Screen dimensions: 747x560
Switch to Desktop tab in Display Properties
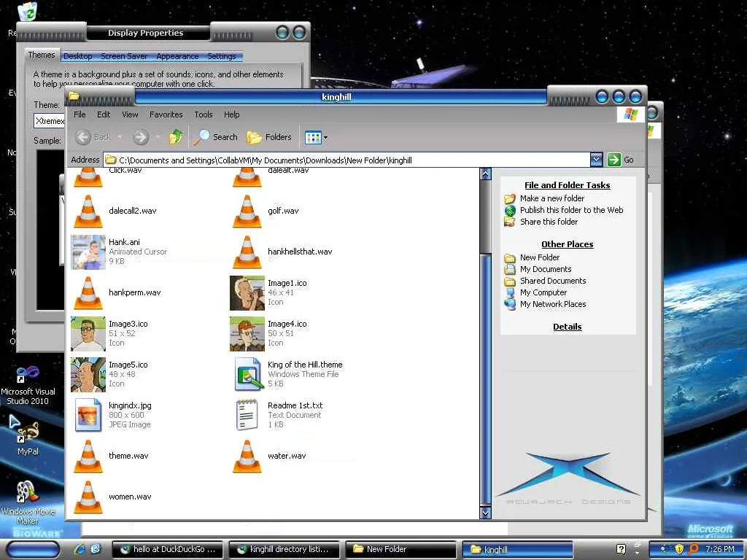[x=77, y=56]
